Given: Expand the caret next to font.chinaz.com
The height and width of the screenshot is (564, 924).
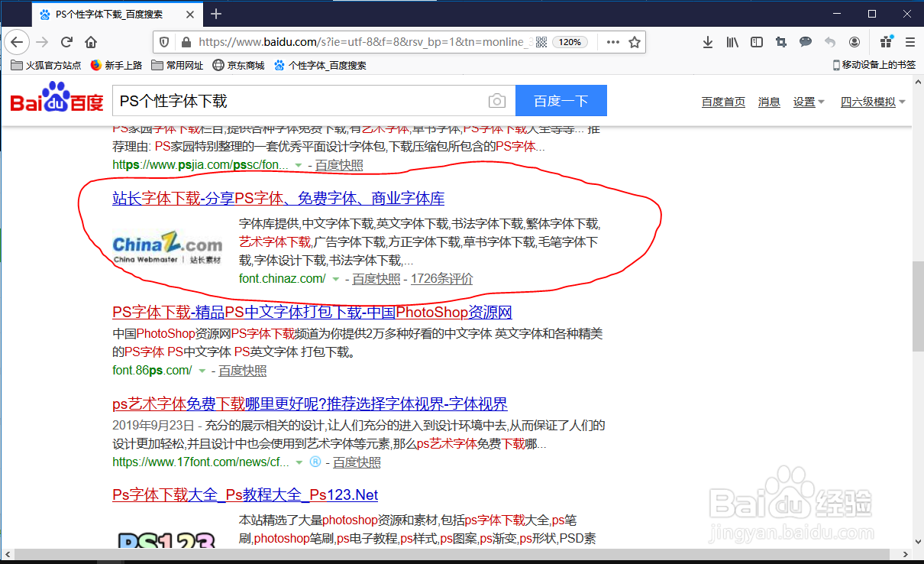Looking at the screenshot, I should 335,279.
